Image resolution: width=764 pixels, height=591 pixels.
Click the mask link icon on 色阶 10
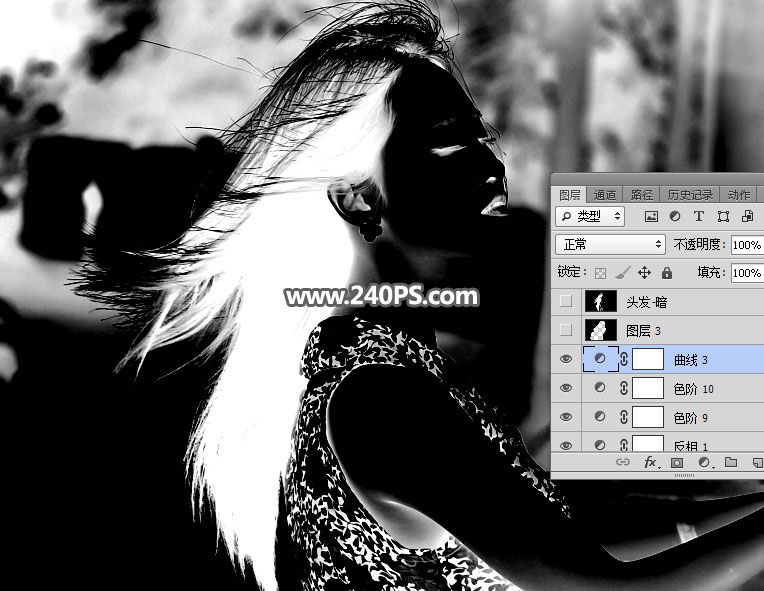coord(624,388)
